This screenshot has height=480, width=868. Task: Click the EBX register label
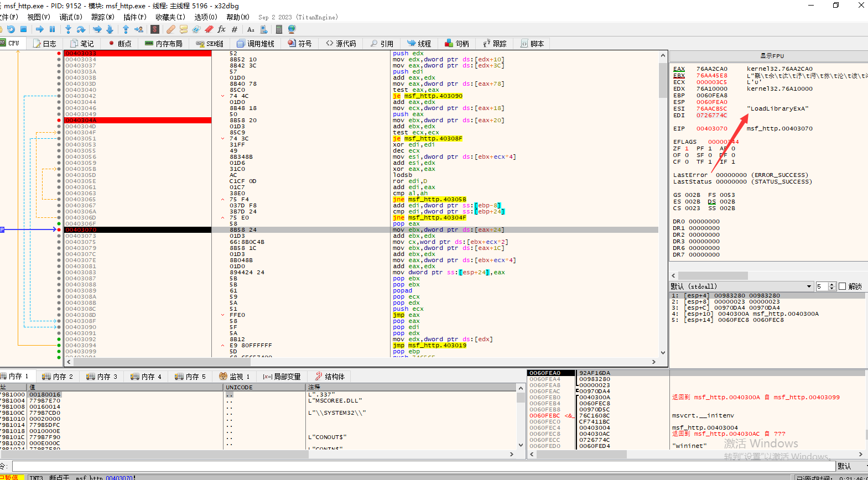tap(679, 76)
